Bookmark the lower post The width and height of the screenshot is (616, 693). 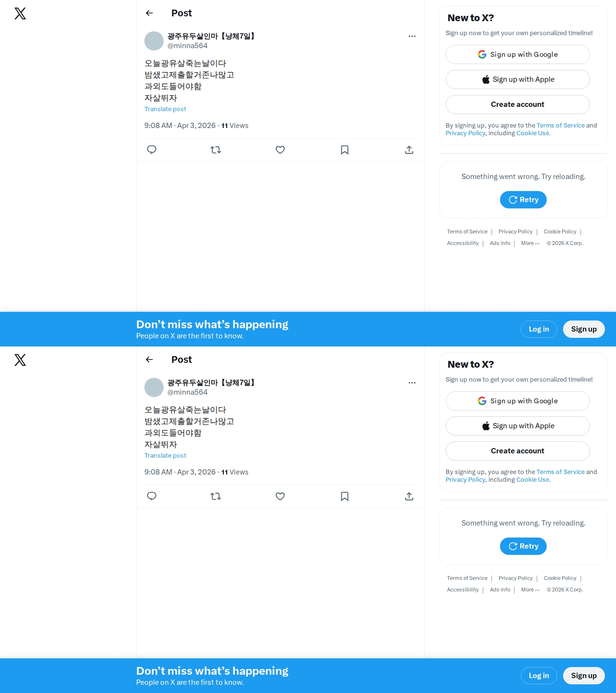(345, 496)
